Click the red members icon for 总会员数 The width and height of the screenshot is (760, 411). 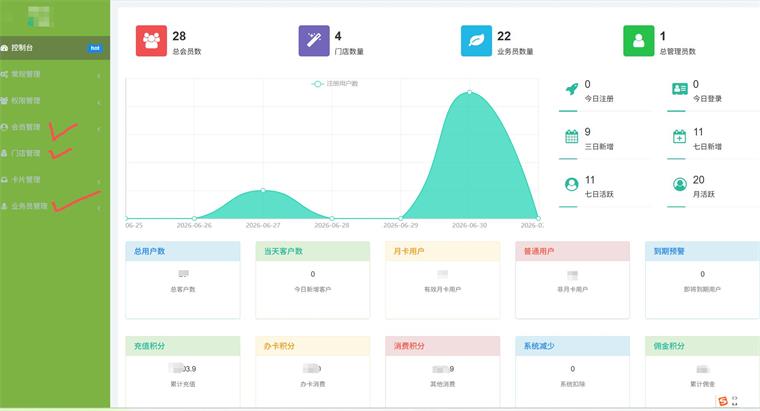(151, 41)
